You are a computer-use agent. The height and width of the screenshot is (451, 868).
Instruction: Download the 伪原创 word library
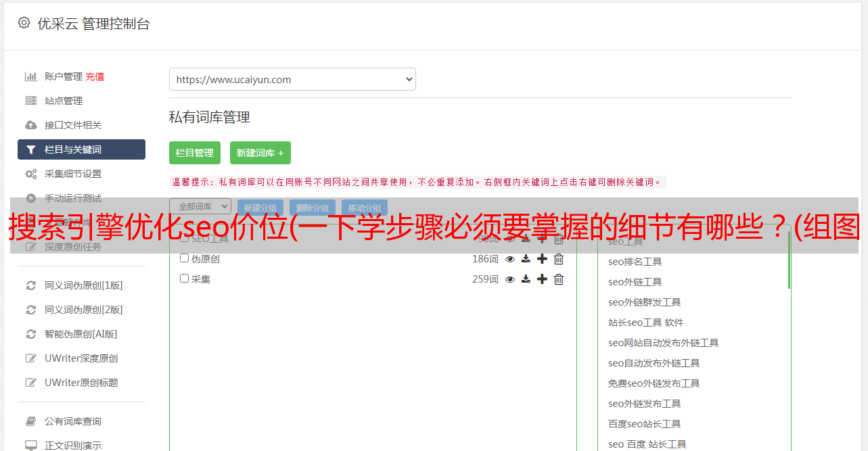526,259
